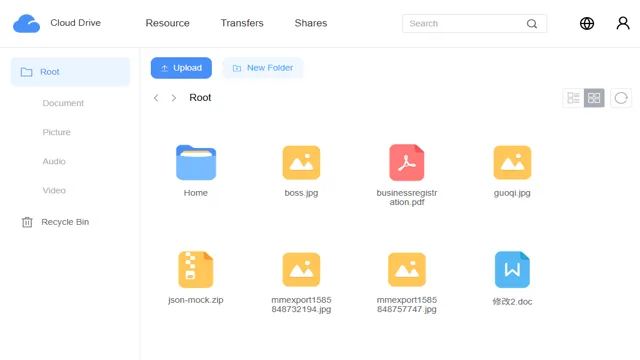The width and height of the screenshot is (640, 360).
Task: Click the search magnifier icon
Action: point(532,24)
